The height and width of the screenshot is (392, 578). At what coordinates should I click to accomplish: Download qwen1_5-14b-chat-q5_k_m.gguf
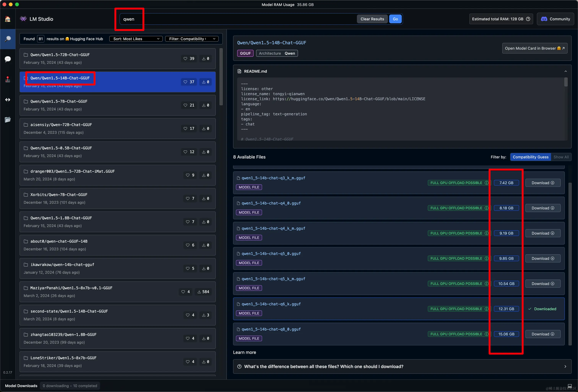point(543,284)
